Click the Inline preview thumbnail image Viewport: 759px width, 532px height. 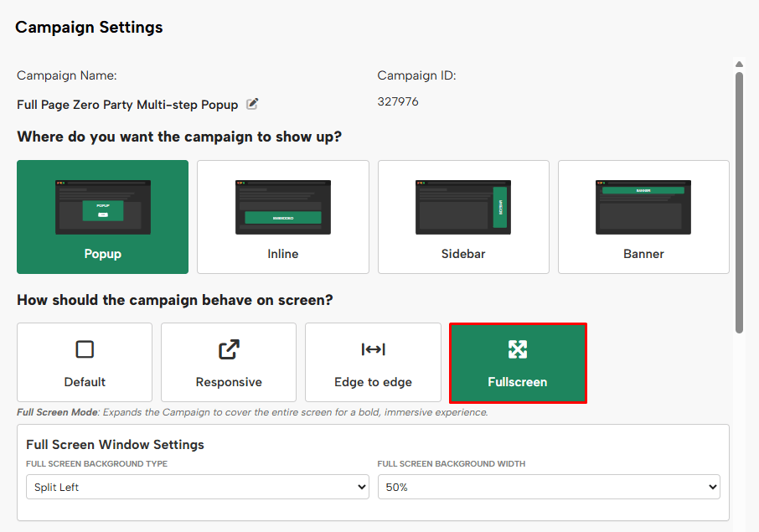click(283, 207)
